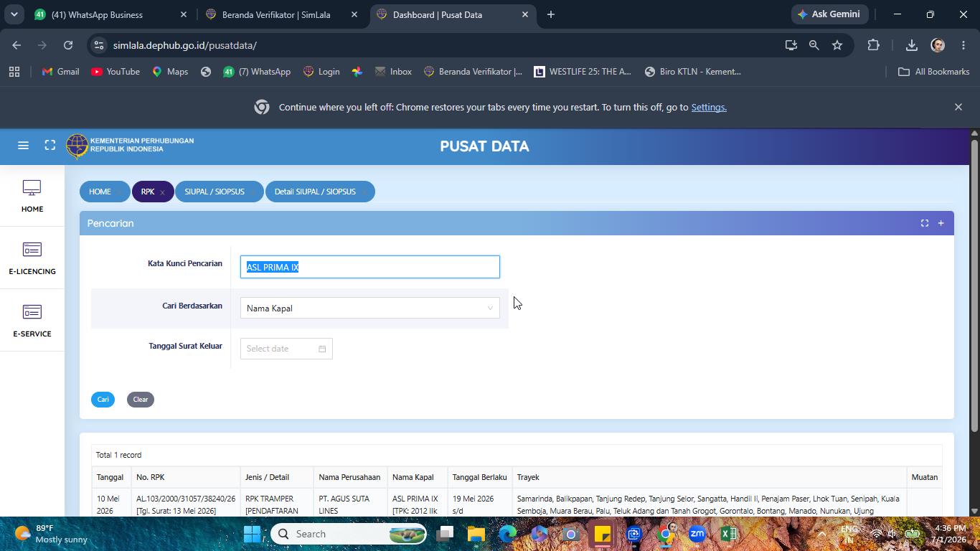View site information icon in address bar
Screen dimensions: 980x551
tap(98, 45)
